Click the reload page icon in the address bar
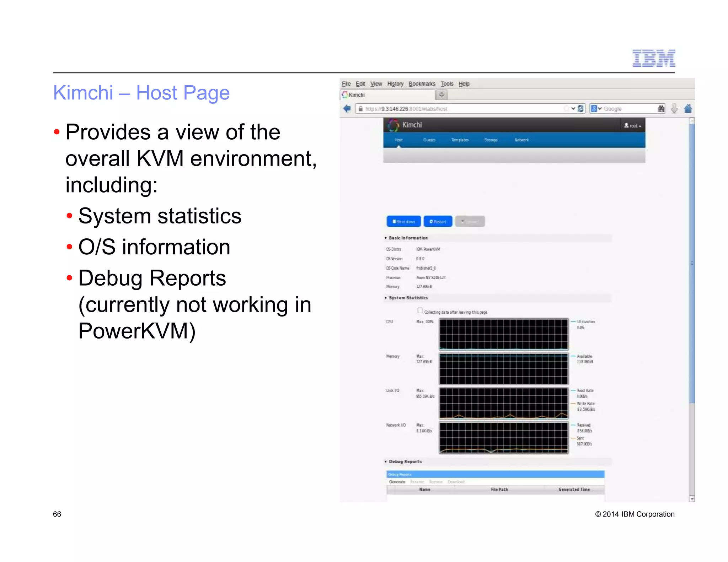Viewport: 728px width, 562px height. click(x=580, y=109)
